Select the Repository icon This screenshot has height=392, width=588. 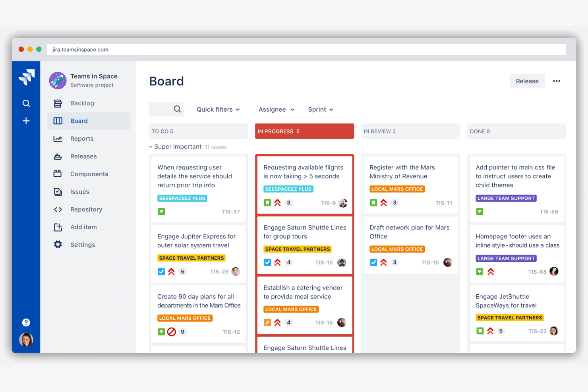(x=58, y=209)
